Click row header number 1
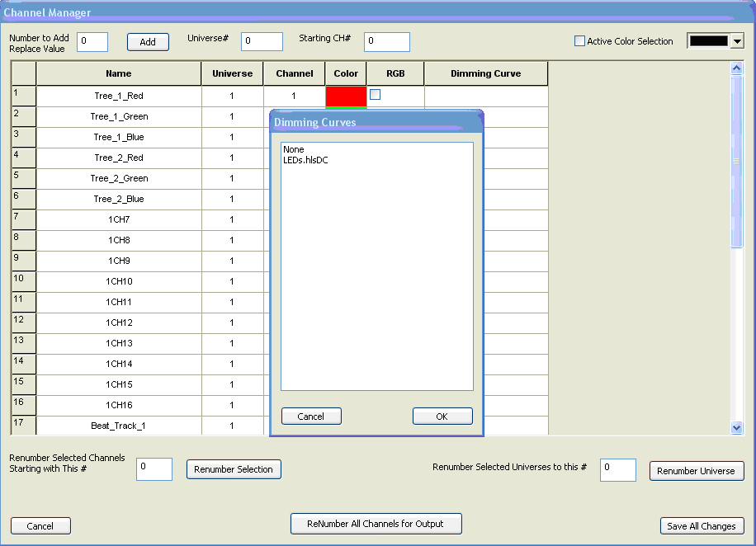756x546 pixels. point(24,96)
